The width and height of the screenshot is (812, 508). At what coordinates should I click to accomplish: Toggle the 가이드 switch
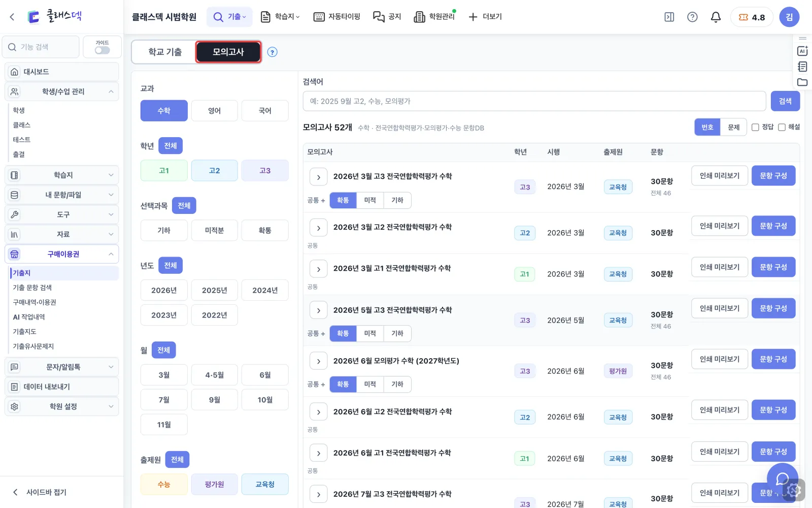coord(102,50)
